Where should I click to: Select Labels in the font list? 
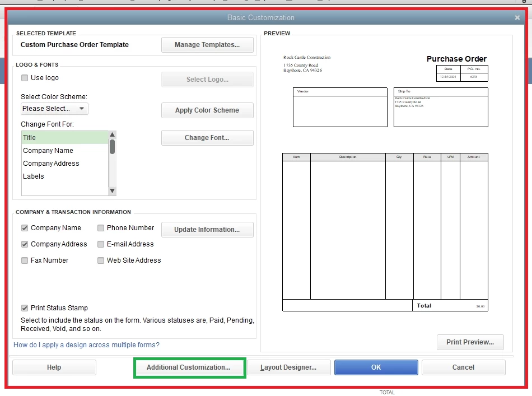coord(64,176)
